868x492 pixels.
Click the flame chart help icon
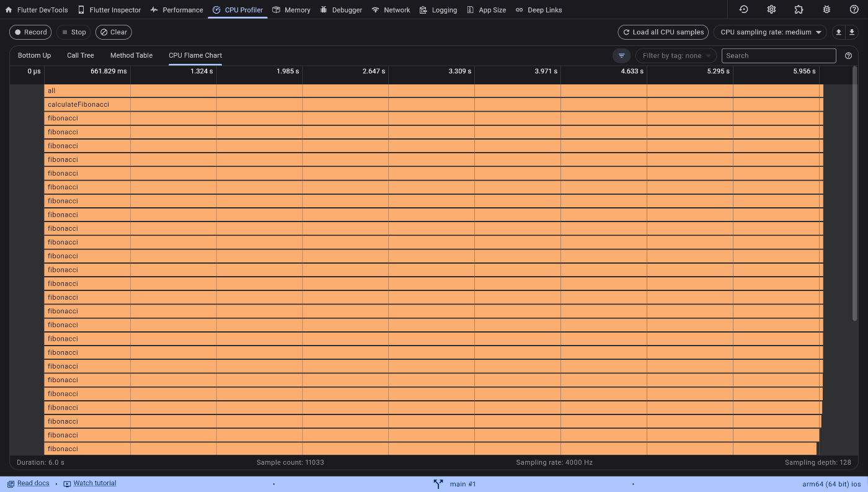pos(849,55)
